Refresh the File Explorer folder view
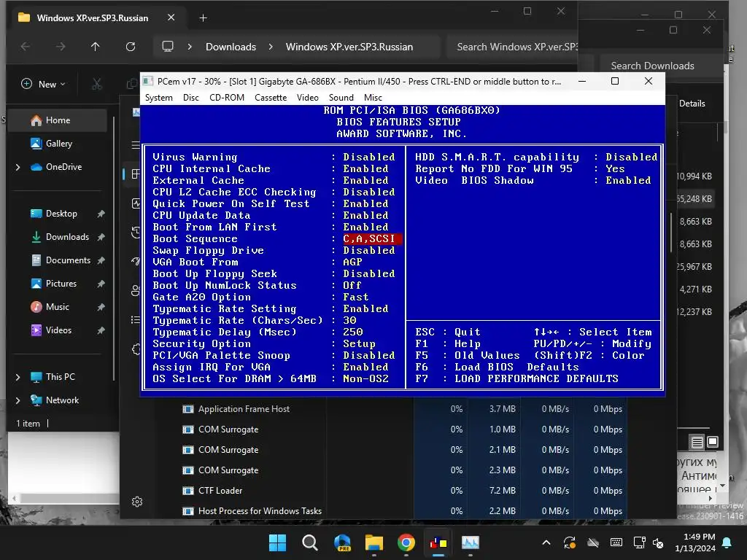The height and width of the screenshot is (560, 747). coord(130,47)
